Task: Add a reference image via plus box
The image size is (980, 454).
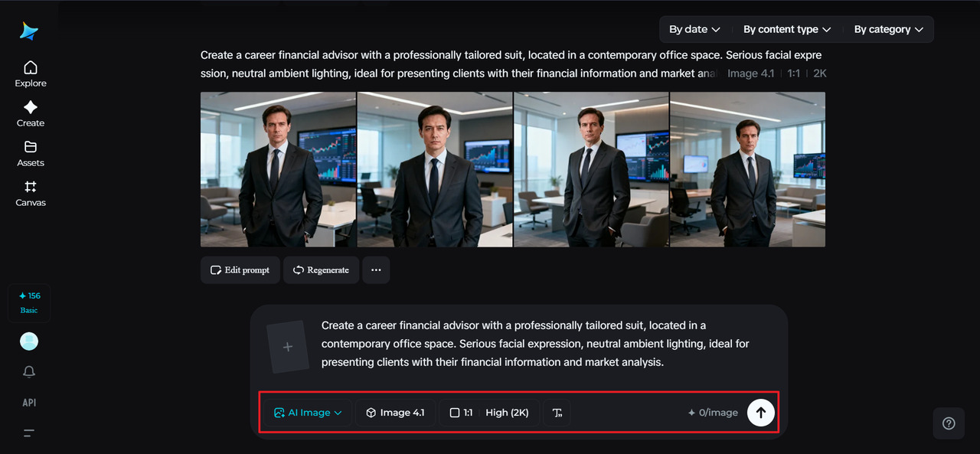Action: (288, 347)
